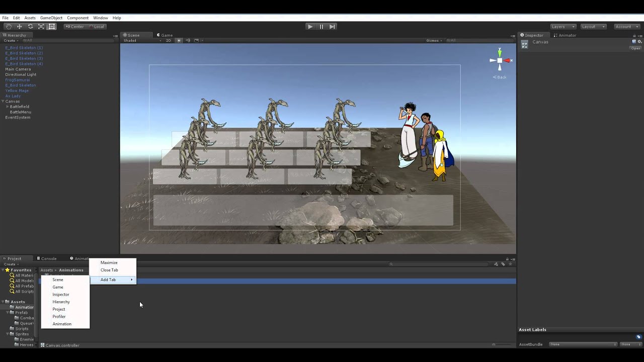Screen dimensions: 644x362
Task: Collapse the Canvas hierarchy item
Action: pos(3,102)
